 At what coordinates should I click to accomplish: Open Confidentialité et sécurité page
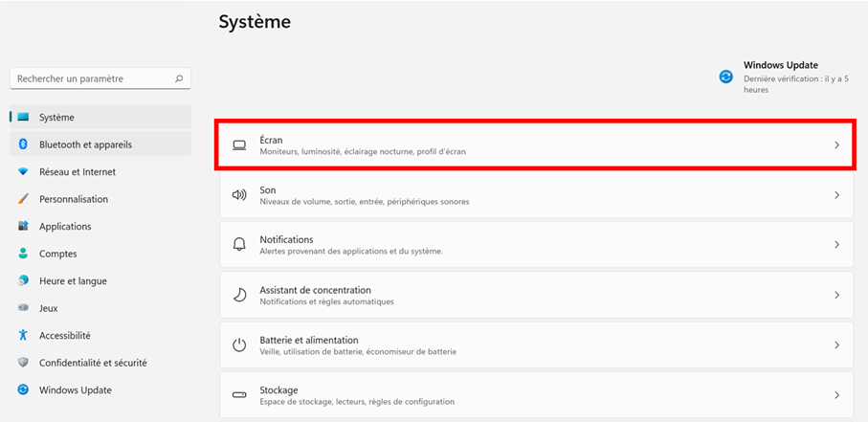click(x=93, y=363)
